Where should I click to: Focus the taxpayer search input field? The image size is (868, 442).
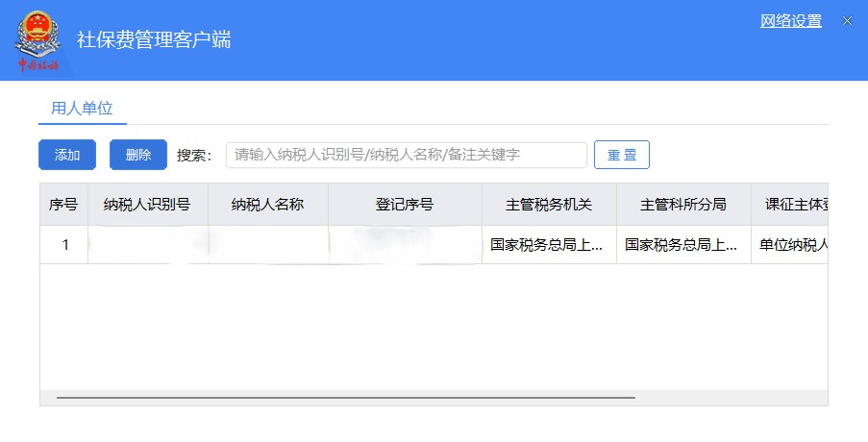pyautogui.click(x=407, y=155)
